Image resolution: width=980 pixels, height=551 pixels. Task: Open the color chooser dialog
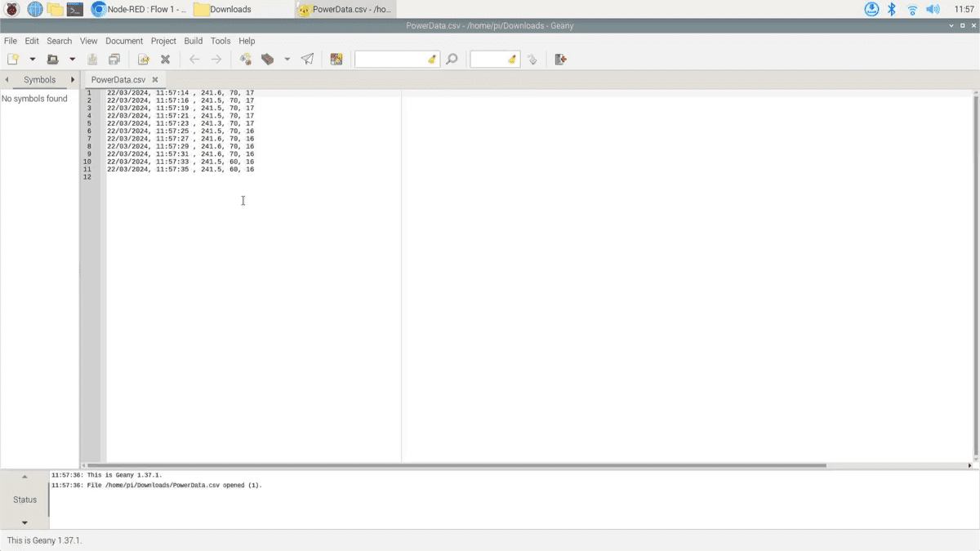(x=336, y=59)
